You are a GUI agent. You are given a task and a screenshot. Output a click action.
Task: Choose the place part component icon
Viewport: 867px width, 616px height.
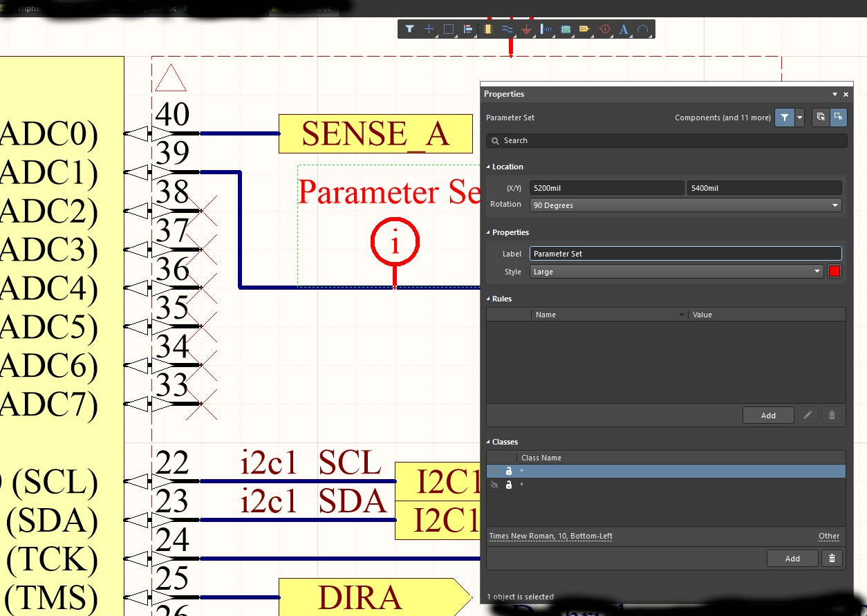point(488,29)
